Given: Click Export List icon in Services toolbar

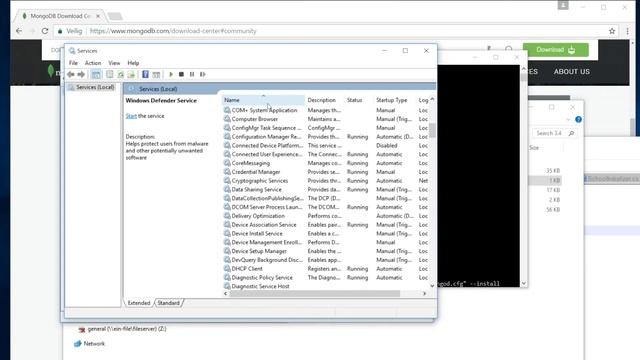Looking at the screenshot, I should tap(131, 74).
